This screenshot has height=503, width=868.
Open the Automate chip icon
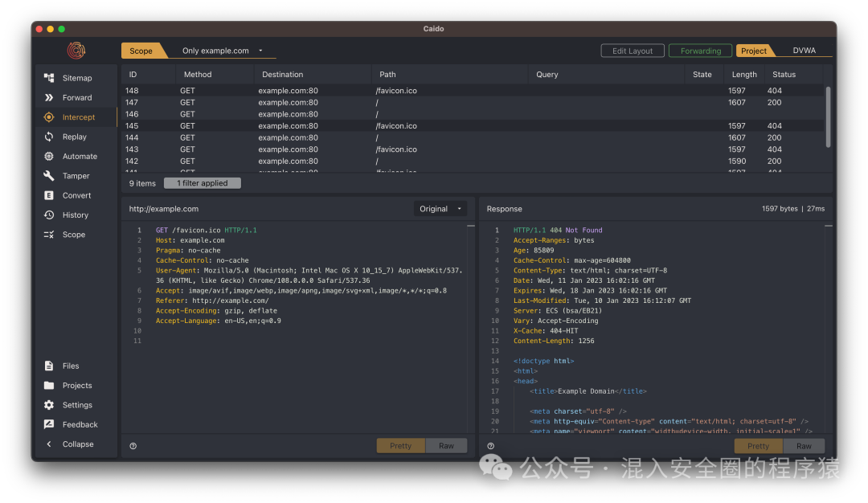[x=49, y=156]
